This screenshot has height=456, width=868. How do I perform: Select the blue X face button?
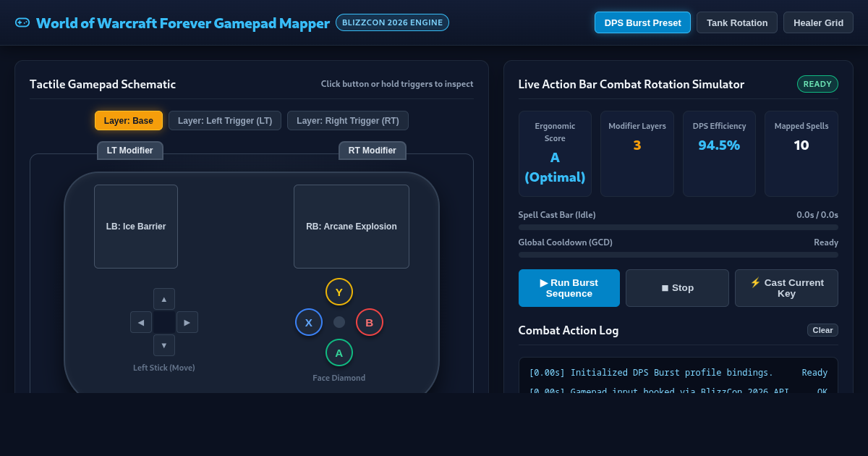pos(309,322)
